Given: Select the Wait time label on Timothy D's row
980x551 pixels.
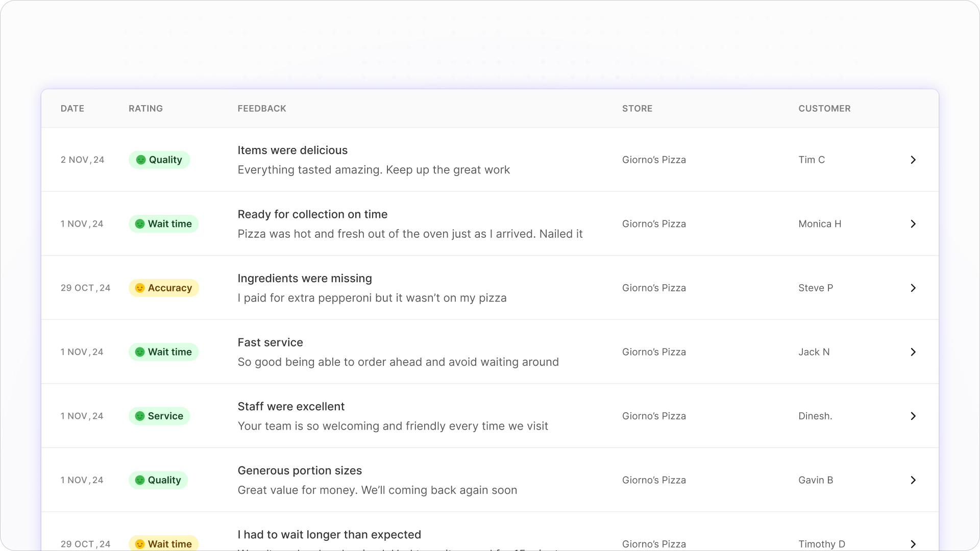Looking at the screenshot, I should (x=170, y=544).
